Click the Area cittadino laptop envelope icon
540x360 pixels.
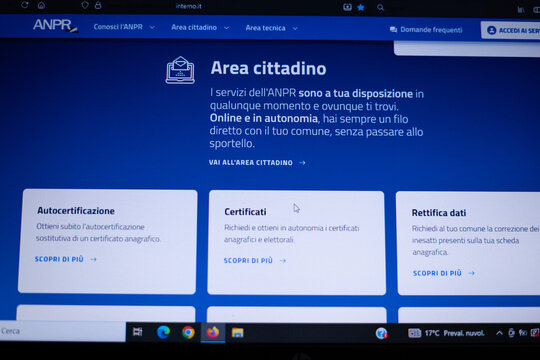pyautogui.click(x=180, y=70)
